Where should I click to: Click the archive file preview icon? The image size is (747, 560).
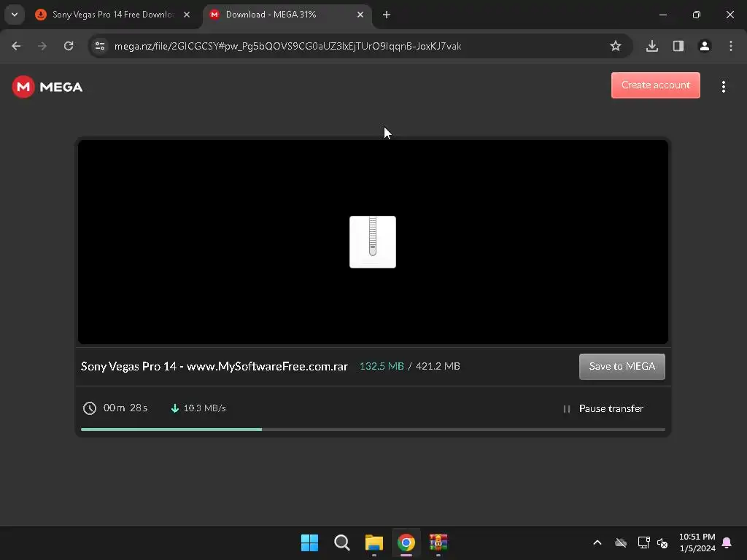coord(373,242)
